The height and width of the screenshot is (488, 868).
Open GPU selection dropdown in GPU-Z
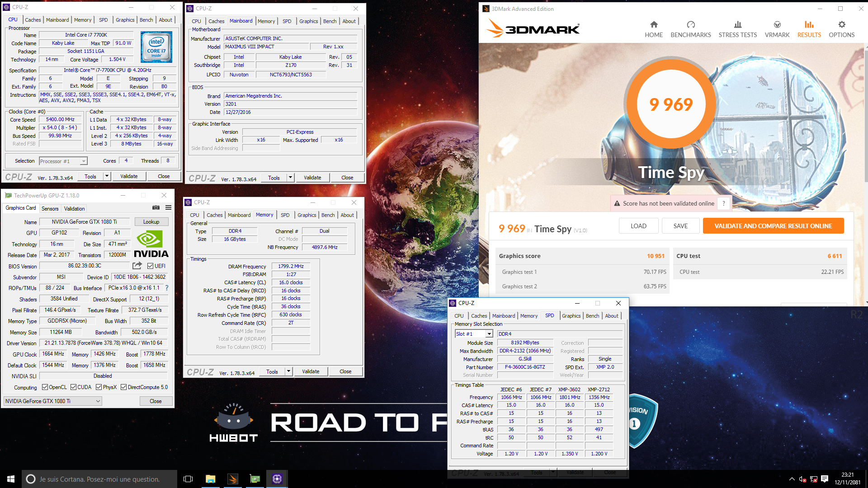pos(53,401)
